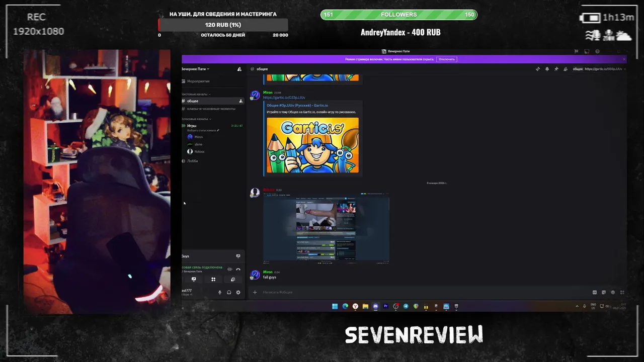Toggle noise suppression in voice panel
Image resolution: width=644 pixels, height=362 pixels.
coord(230,269)
